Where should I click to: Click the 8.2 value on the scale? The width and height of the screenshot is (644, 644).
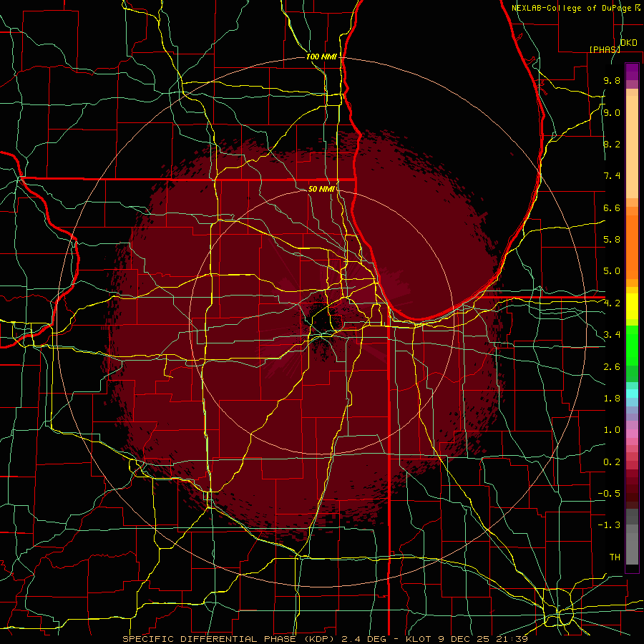[x=612, y=144]
